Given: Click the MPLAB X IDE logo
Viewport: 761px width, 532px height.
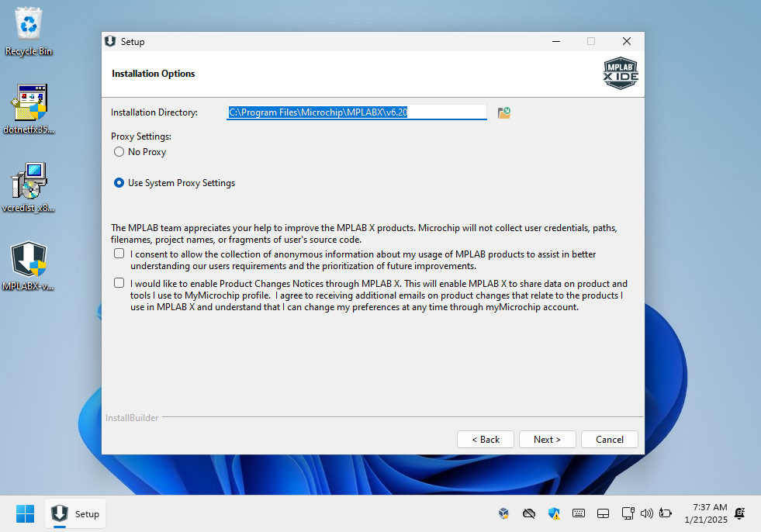Looking at the screenshot, I should [621, 74].
